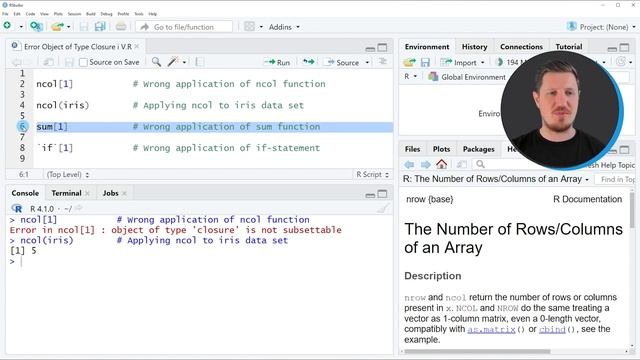Click the Help pane forward arrow
Screen dimensions: 640x360
point(425,164)
